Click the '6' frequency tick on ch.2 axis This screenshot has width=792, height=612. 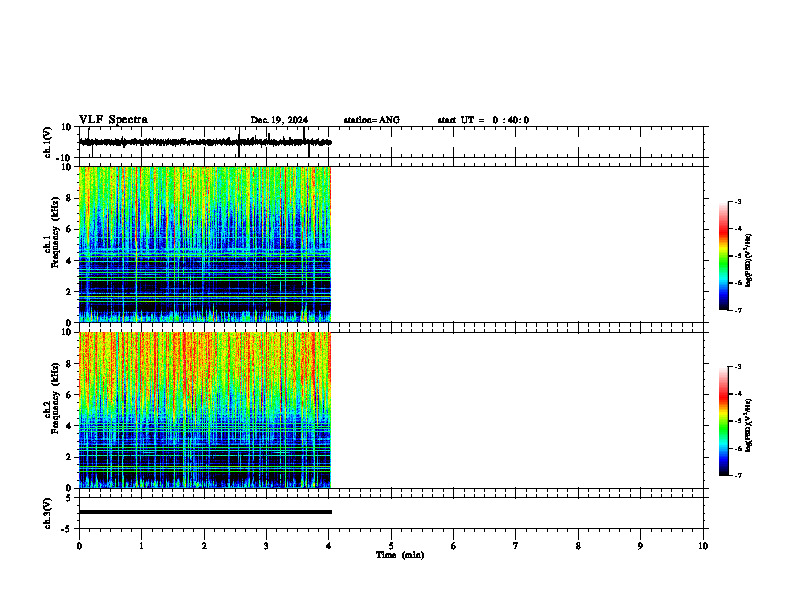69,395
